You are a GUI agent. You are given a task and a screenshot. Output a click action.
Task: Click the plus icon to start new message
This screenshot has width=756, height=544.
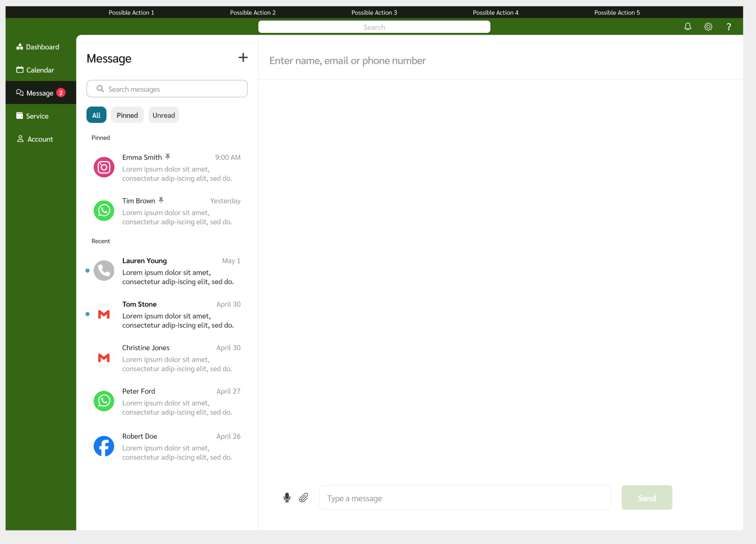243,58
